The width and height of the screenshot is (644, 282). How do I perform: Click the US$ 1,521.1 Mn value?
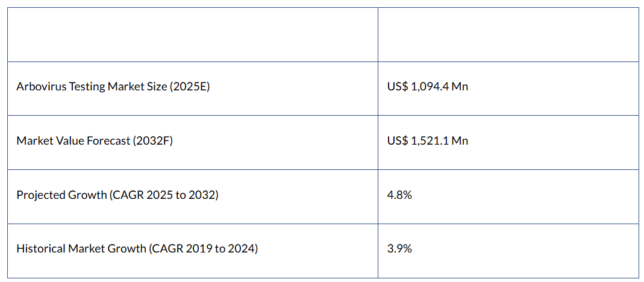(x=428, y=141)
